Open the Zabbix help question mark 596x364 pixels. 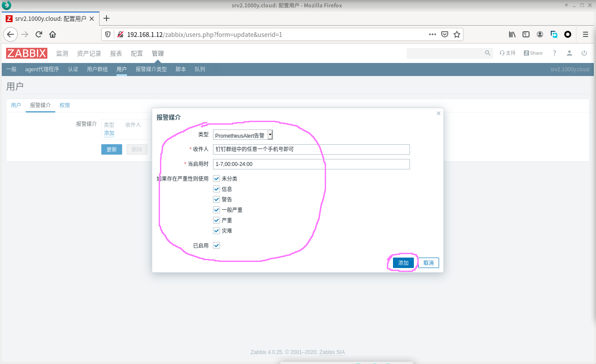pyautogui.click(x=554, y=53)
